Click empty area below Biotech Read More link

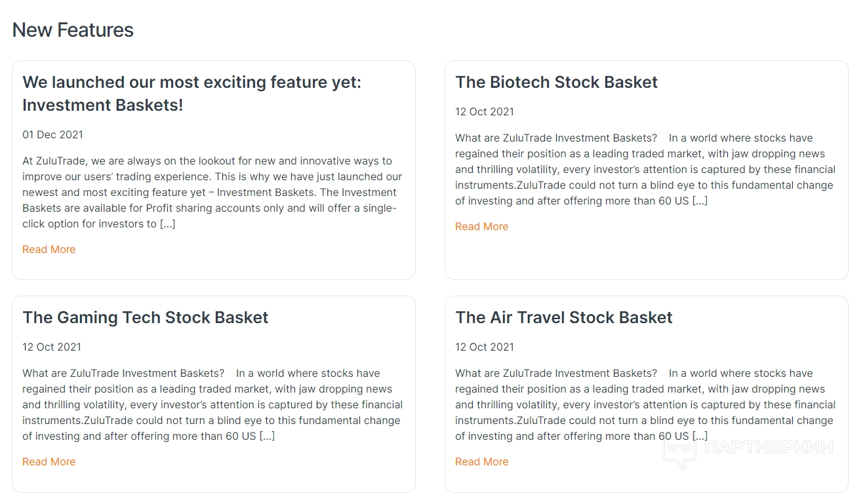tap(646, 256)
